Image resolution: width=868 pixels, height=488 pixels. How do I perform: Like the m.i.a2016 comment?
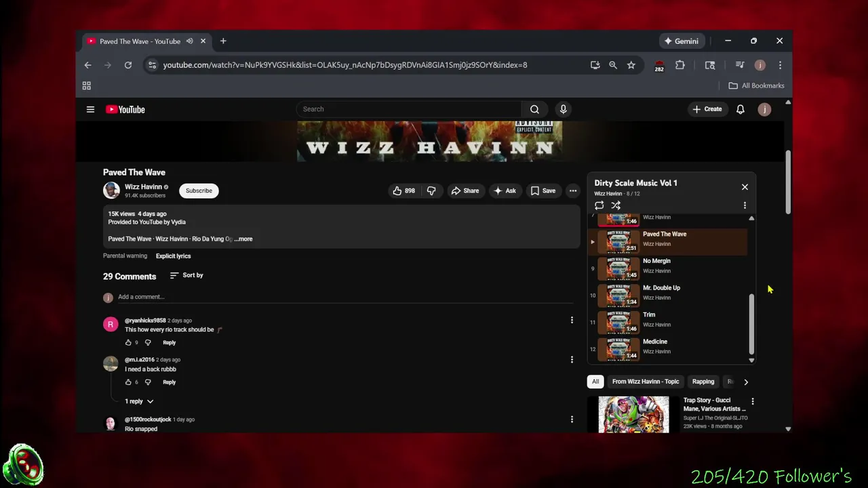point(128,382)
